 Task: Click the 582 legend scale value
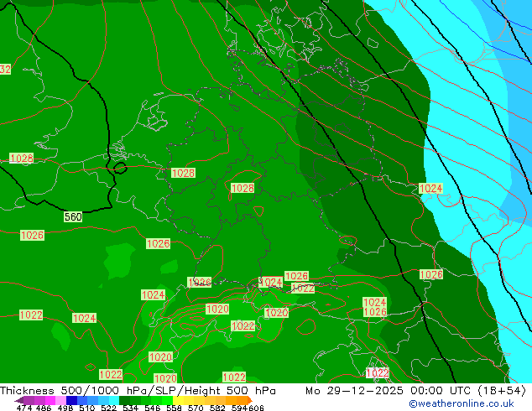[x=217, y=408]
